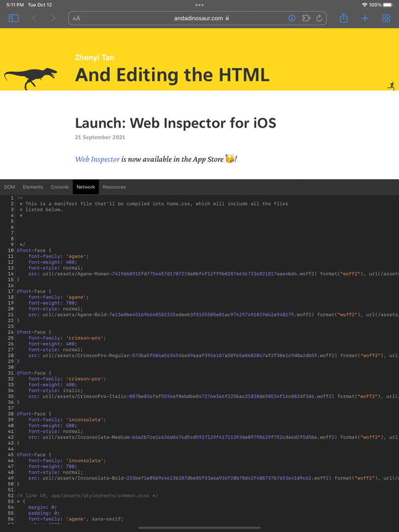The width and height of the screenshot is (399, 532).
Task: Click 'font-weight: 500;' on line 40
Action: click(x=53, y=425)
